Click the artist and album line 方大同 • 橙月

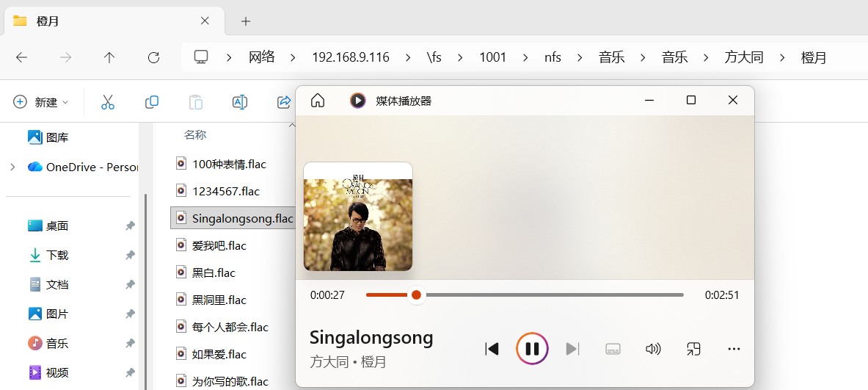click(349, 362)
